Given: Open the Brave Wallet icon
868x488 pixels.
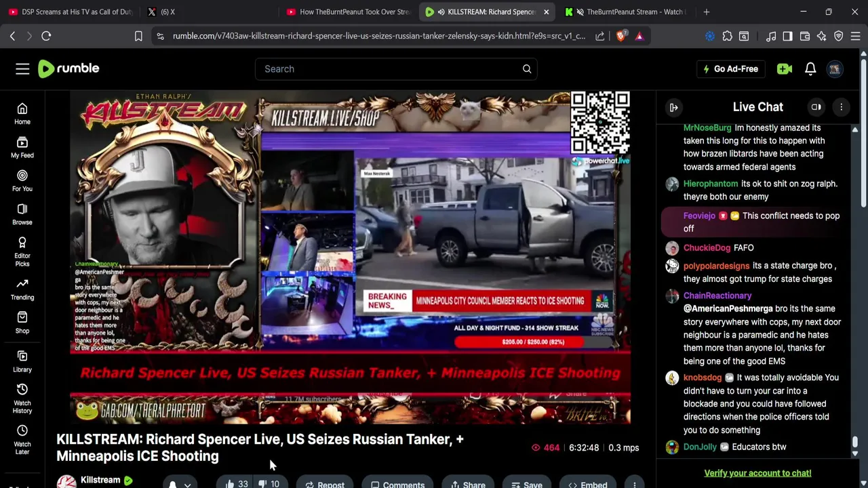Looking at the screenshot, I should [805, 36].
